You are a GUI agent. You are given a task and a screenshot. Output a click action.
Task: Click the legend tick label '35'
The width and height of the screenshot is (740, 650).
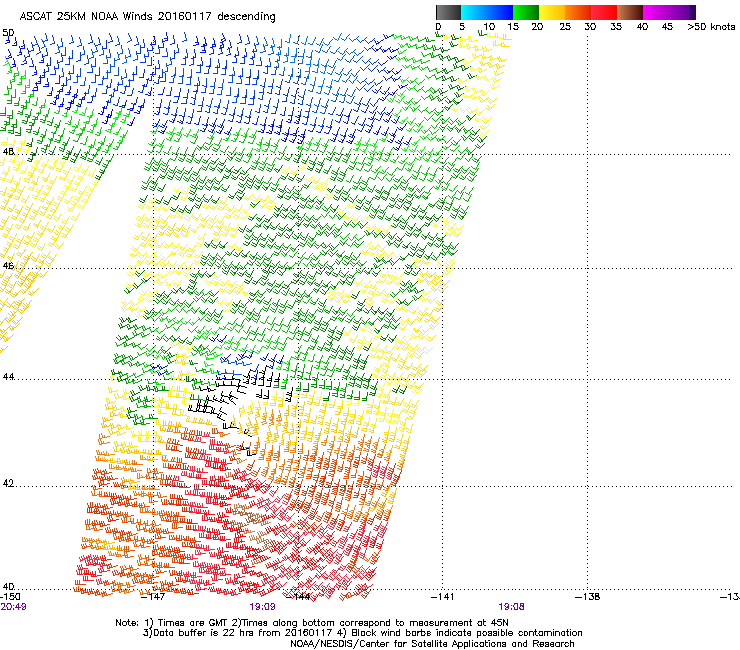pos(616,27)
